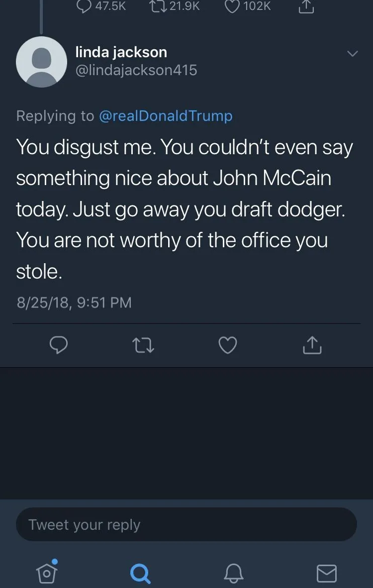Share linda jackson's tweet
The width and height of the screenshot is (373, 588).
click(x=312, y=345)
